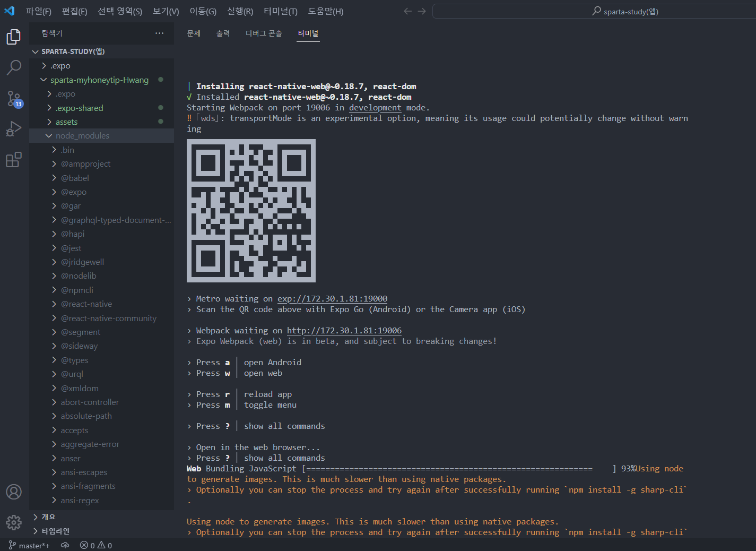This screenshot has height=551, width=756.
Task: Click the master branch status item
Action: 29,545
